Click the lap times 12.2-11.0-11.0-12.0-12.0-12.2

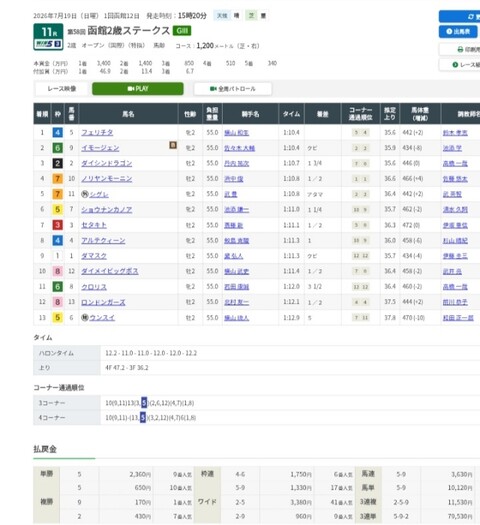151,353
